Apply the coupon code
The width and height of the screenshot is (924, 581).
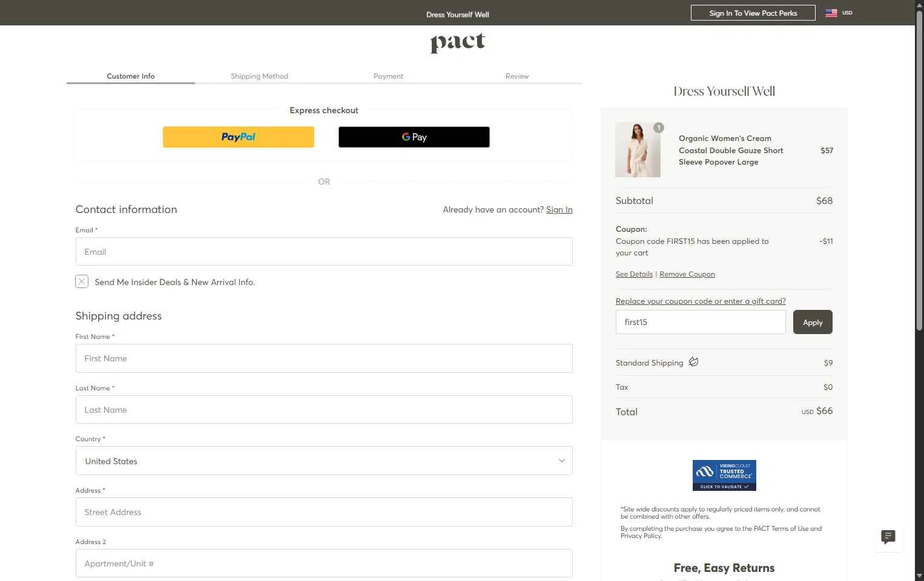[x=813, y=322]
